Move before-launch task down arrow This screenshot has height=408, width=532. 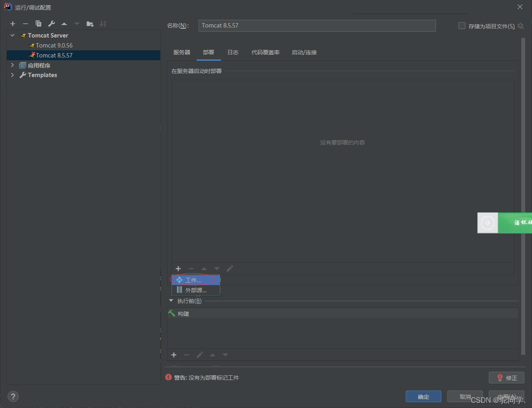[x=225, y=355]
